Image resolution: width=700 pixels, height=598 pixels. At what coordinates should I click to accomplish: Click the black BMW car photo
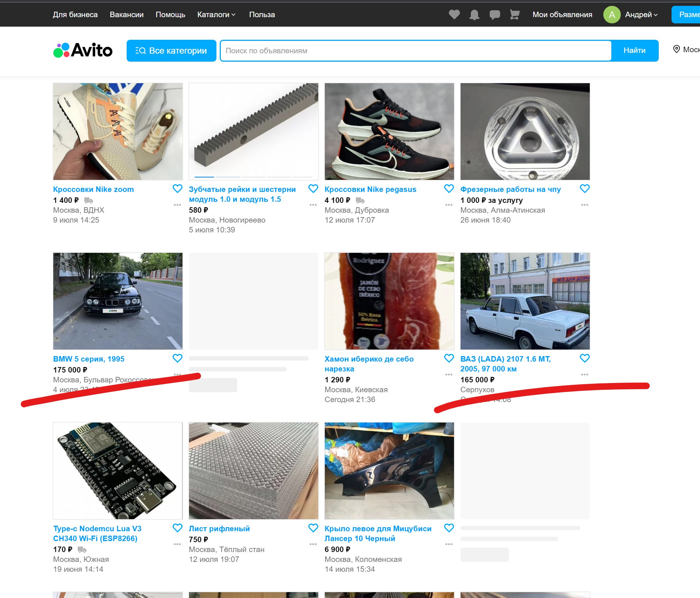point(118,301)
